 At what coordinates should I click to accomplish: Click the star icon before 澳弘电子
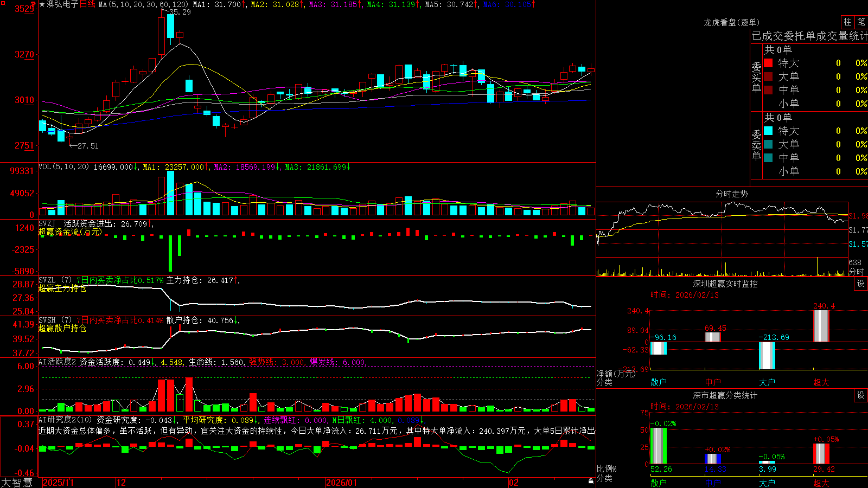click(x=42, y=4)
